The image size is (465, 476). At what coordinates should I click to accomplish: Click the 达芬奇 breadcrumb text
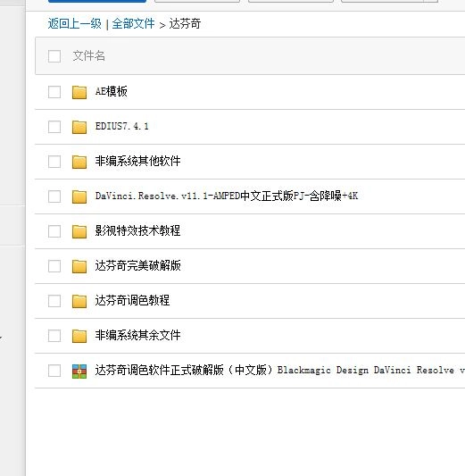185,24
